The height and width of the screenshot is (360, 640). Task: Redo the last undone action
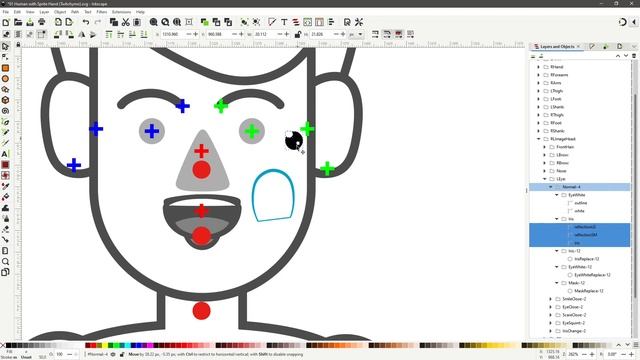coord(98,22)
